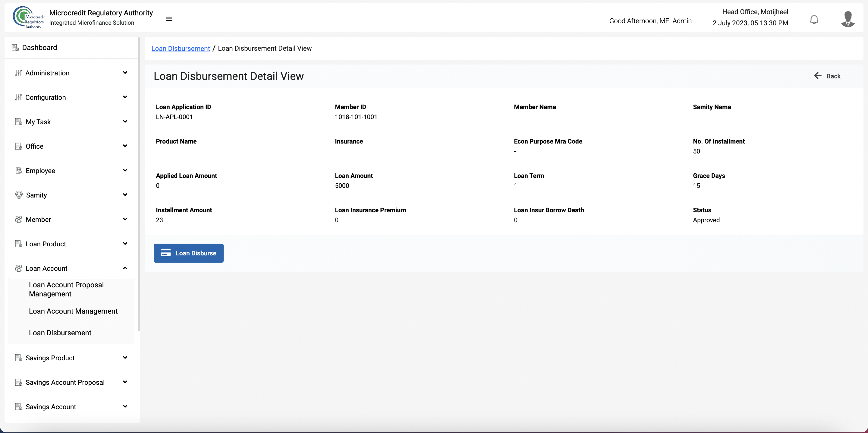
Task: Click the Administration sliders icon
Action: click(x=18, y=73)
